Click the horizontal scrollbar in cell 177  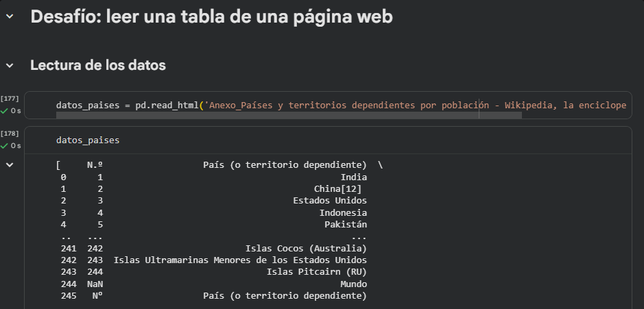(289, 115)
